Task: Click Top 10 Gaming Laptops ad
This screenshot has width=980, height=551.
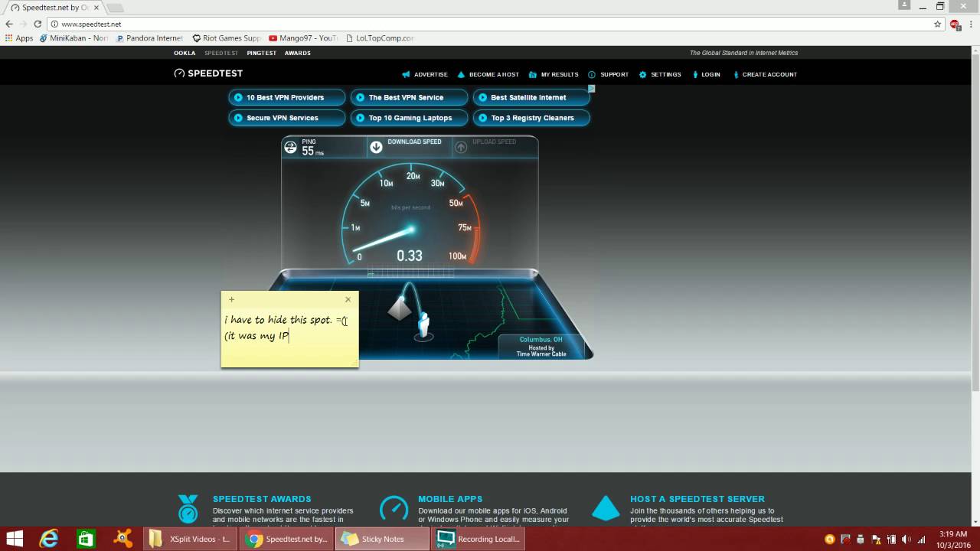Action: [409, 118]
